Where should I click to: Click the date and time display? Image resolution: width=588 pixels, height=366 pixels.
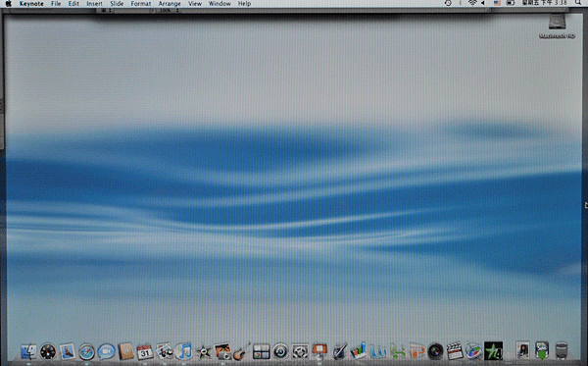(545, 3)
